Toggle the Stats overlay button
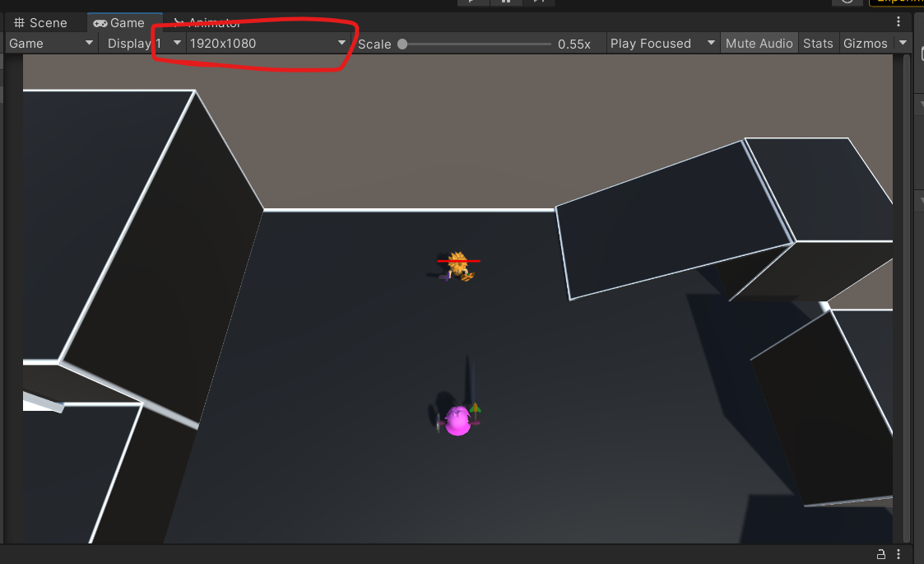The height and width of the screenshot is (564, 924). point(818,44)
